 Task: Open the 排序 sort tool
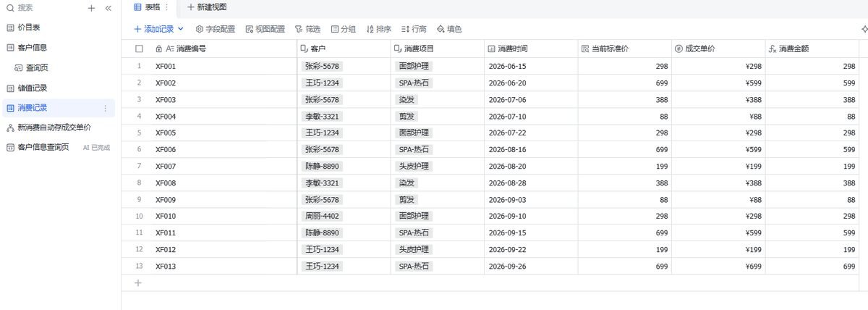tap(379, 29)
